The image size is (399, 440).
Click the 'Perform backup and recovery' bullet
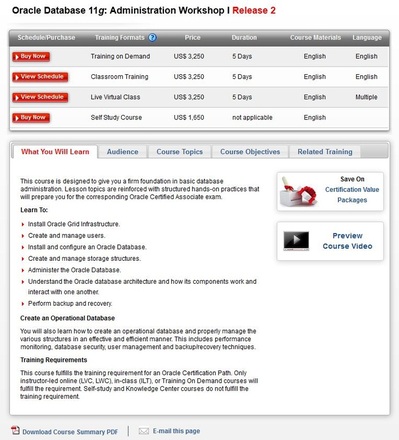point(70,304)
